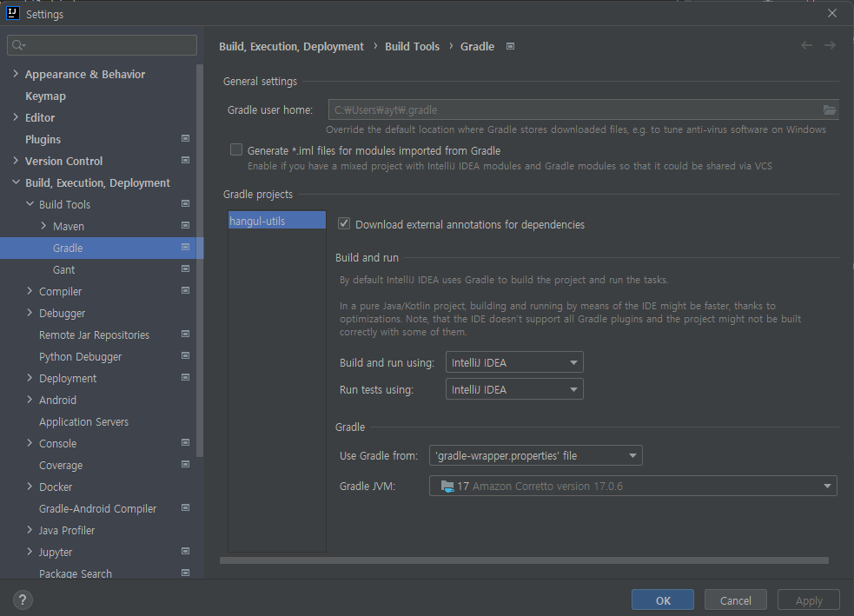Click the forward navigation arrow

tap(830, 46)
